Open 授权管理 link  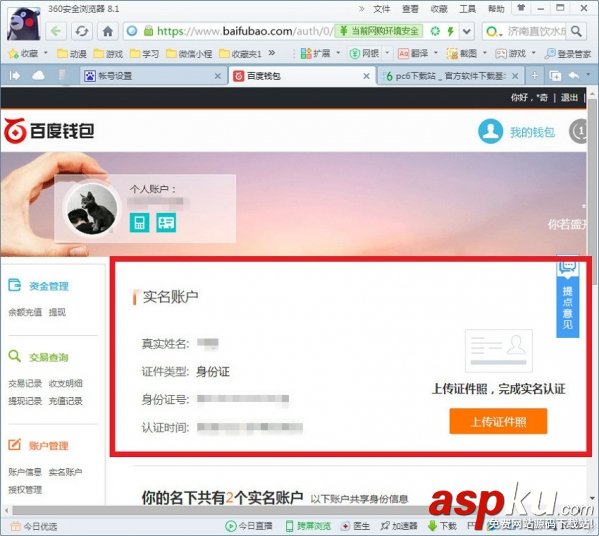click(25, 490)
